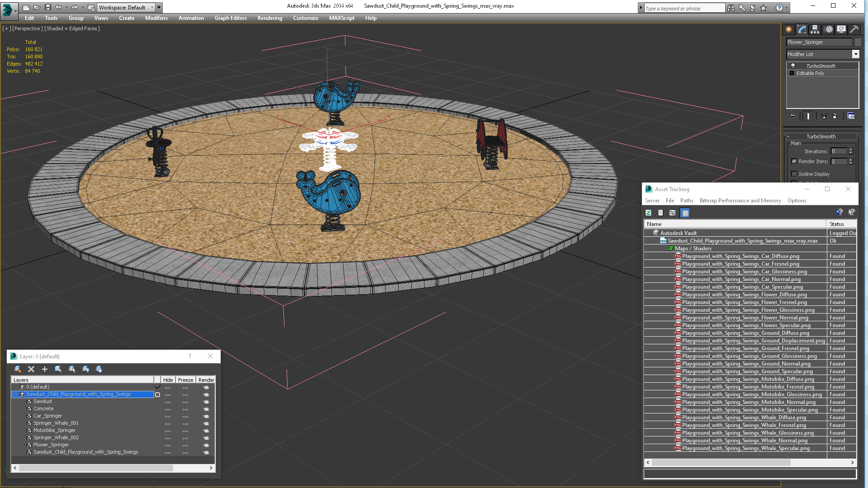This screenshot has height=488, width=868.
Task: Toggle TurboSmooth lightbulb in modifier stack
Action: point(793,66)
